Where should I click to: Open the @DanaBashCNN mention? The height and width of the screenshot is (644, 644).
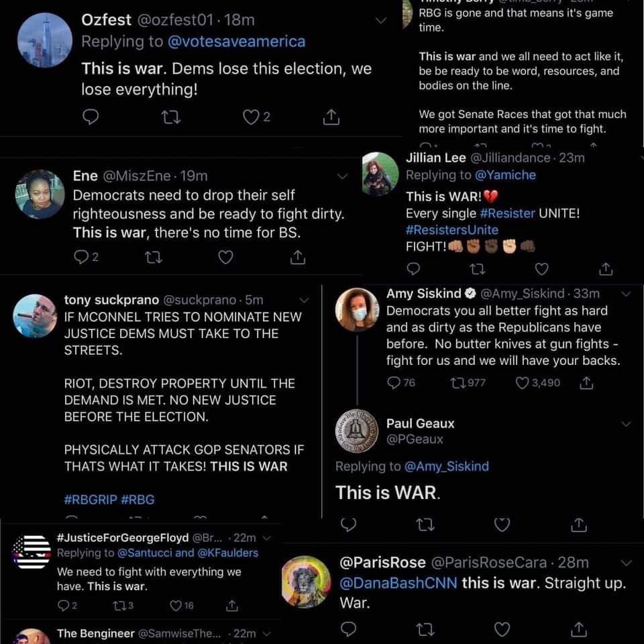pyautogui.click(x=398, y=583)
